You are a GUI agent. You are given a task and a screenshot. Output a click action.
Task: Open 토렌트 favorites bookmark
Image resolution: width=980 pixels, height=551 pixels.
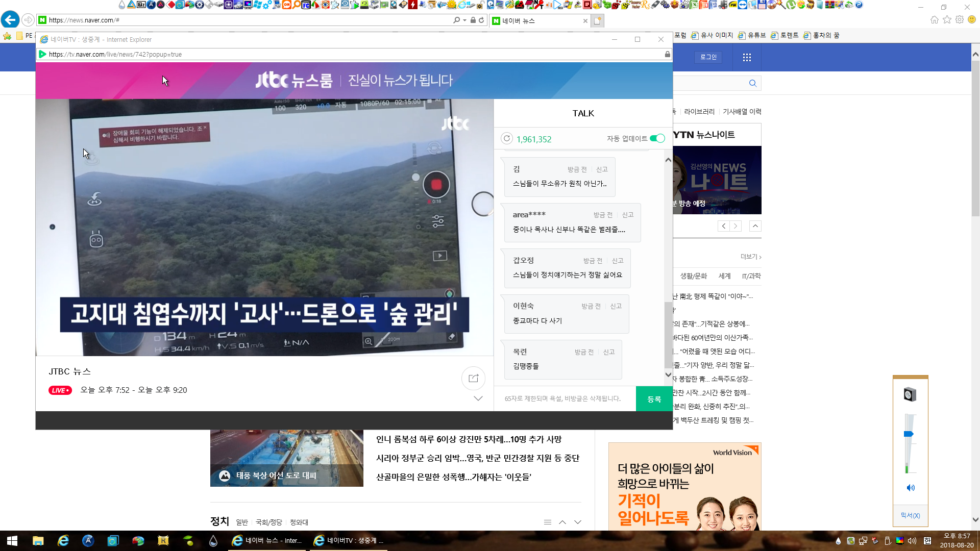pos(785,35)
